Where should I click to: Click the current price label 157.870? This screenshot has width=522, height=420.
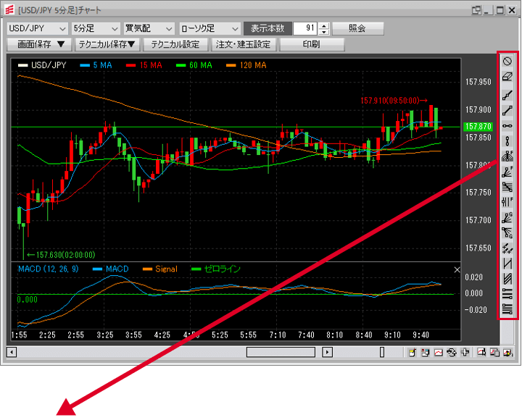coord(478,127)
